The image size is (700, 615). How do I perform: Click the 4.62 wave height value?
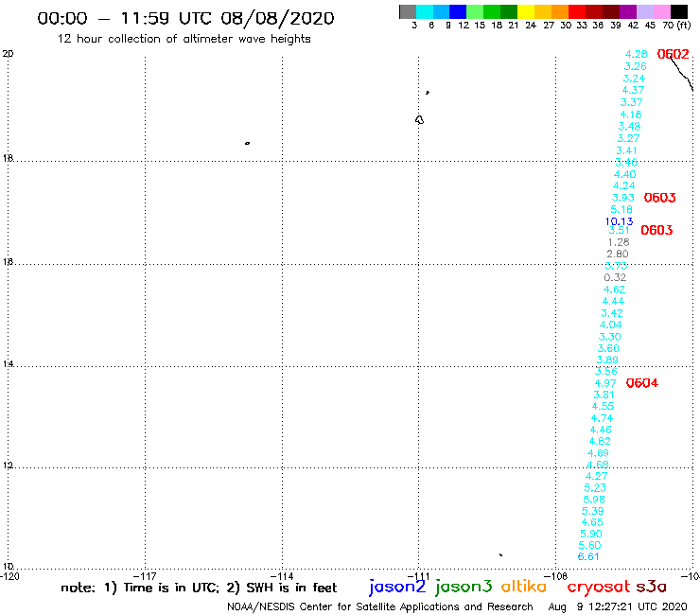[614, 290]
